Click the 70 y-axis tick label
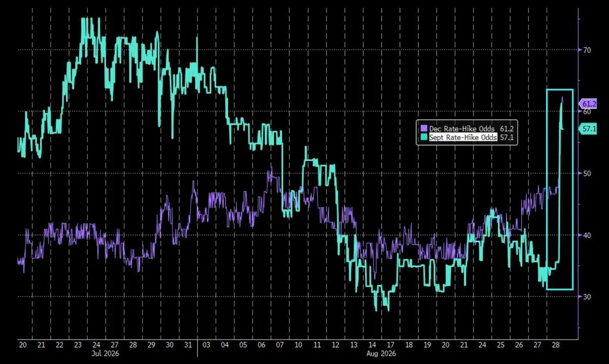Viewport: 609px width, 364px height. (587, 50)
